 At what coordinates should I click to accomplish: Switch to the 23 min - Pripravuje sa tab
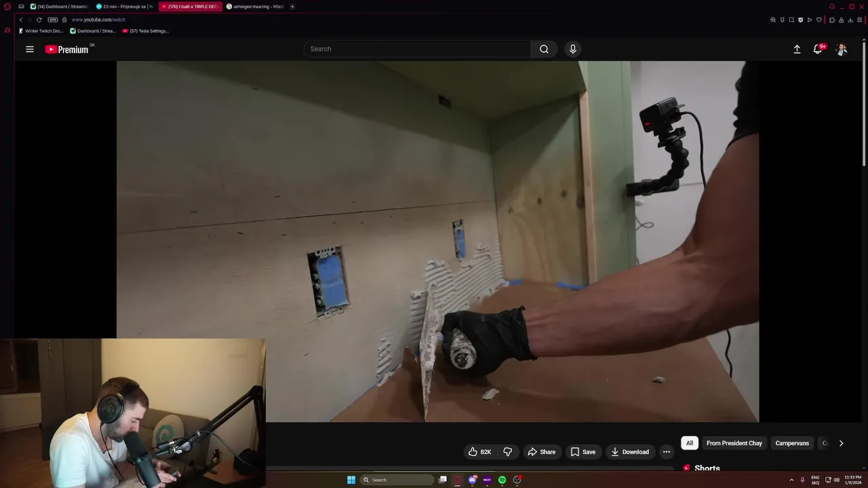coord(125,7)
